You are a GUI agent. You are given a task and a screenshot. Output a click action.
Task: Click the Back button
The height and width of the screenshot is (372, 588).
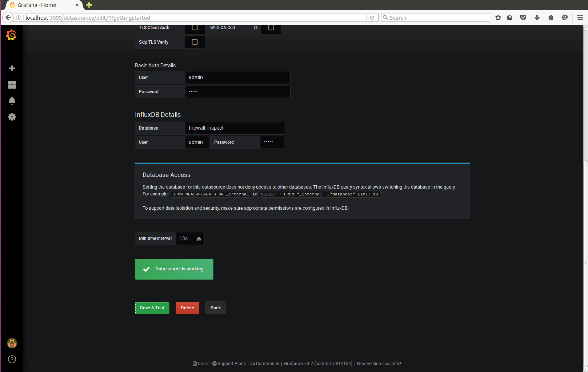(215, 307)
